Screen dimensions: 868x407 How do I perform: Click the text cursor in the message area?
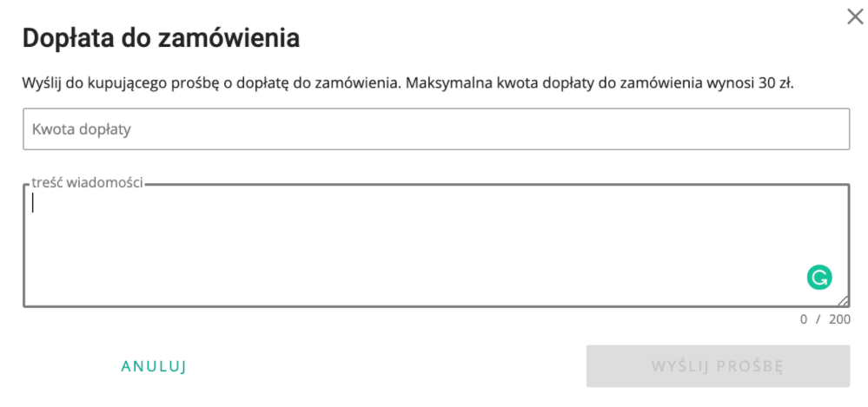(x=33, y=203)
